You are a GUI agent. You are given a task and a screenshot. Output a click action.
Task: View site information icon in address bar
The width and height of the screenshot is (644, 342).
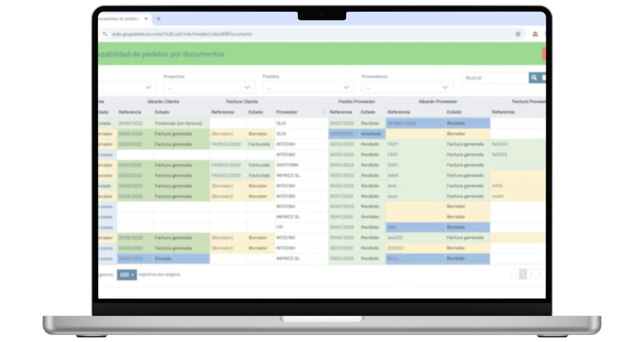point(105,34)
